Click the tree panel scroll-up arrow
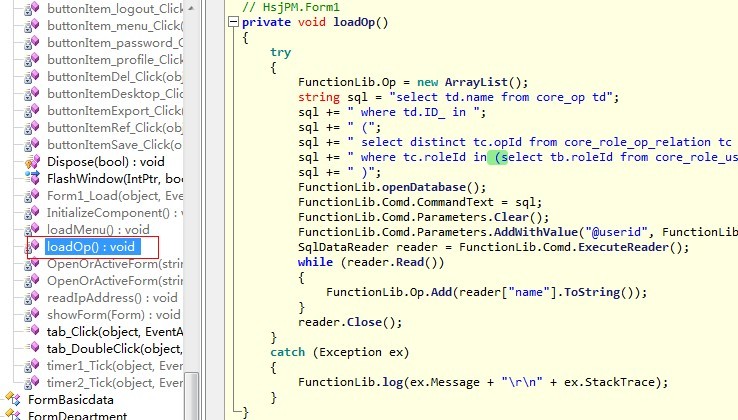Screen dimensions: 738x420 (192, 7)
